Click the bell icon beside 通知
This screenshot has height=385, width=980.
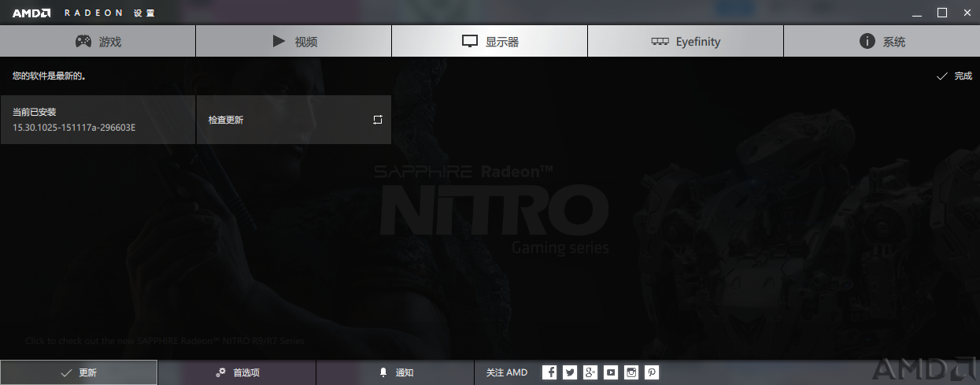[383, 372]
